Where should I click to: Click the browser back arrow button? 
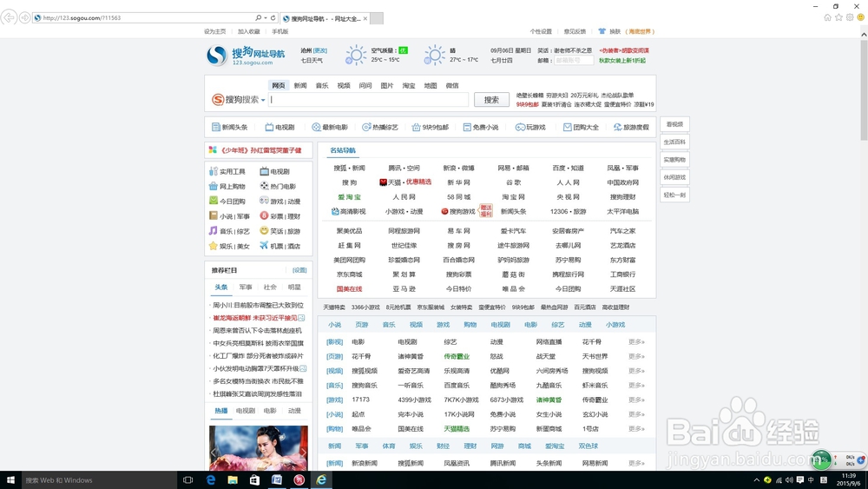9,17
